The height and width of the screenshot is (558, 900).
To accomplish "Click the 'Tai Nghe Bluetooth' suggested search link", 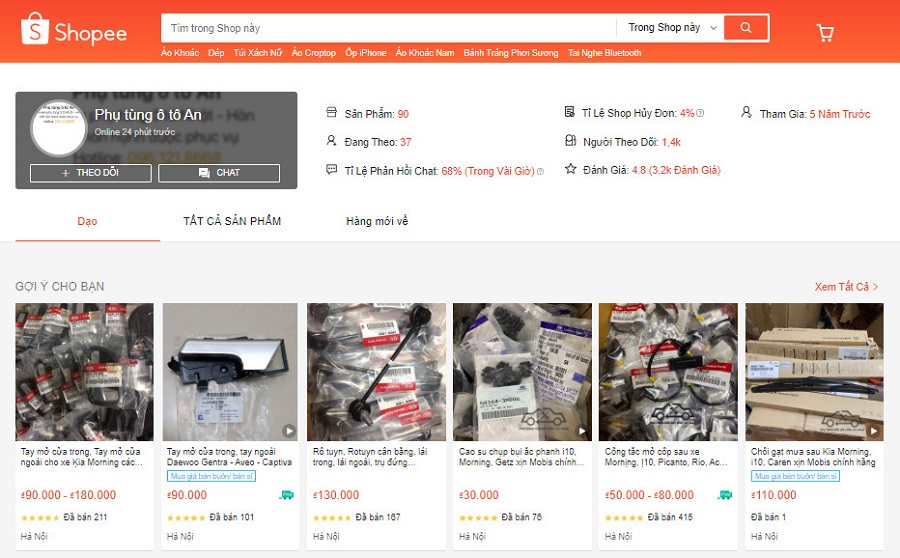I will click(x=604, y=53).
